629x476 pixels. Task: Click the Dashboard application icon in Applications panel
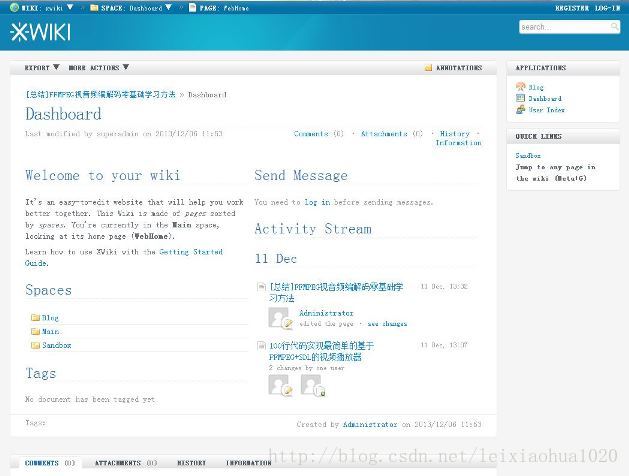[x=520, y=98]
